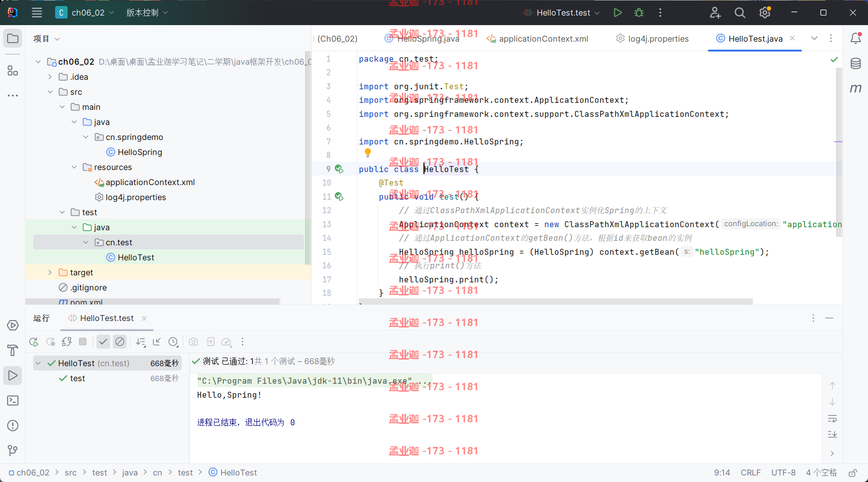Collapse the main folder
This screenshot has height=482, width=868.
(62, 107)
